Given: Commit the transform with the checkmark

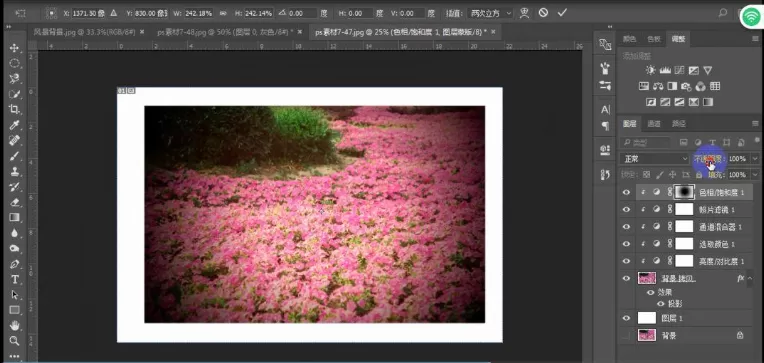Looking at the screenshot, I should [x=562, y=13].
